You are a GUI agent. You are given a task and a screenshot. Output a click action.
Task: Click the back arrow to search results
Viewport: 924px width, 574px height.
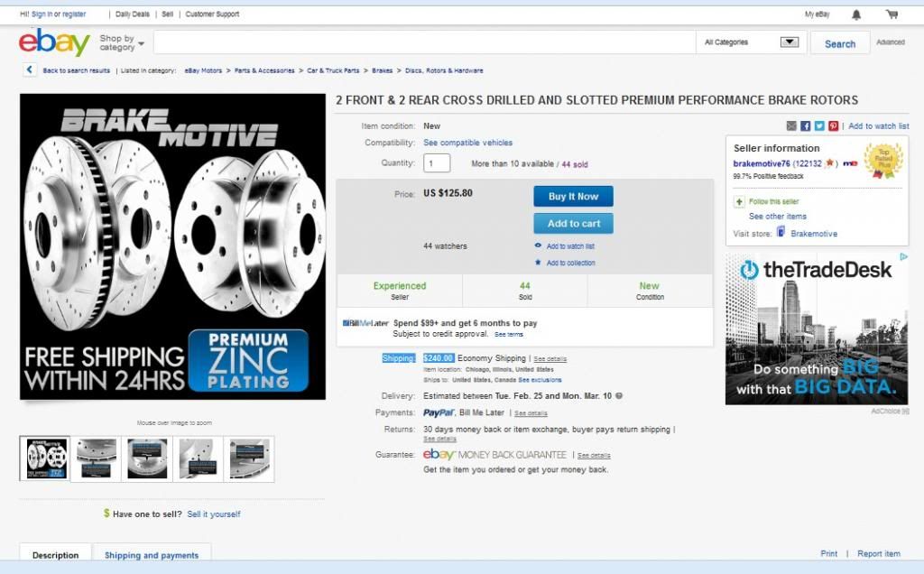tap(30, 70)
